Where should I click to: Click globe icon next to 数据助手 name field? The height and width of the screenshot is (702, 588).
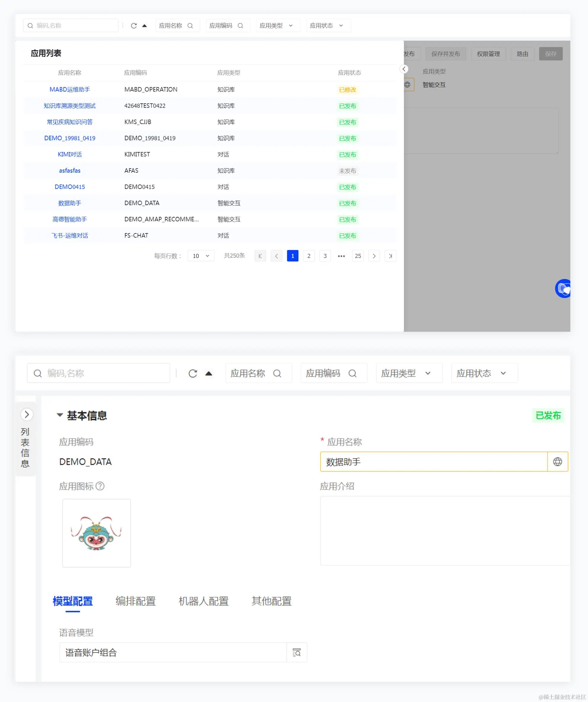[x=557, y=462]
